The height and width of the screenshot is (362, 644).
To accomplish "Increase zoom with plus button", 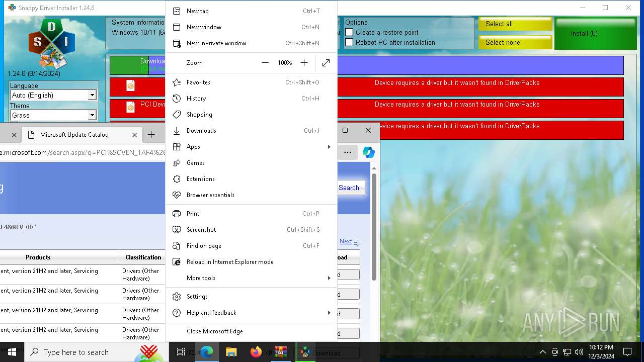I will point(304,63).
